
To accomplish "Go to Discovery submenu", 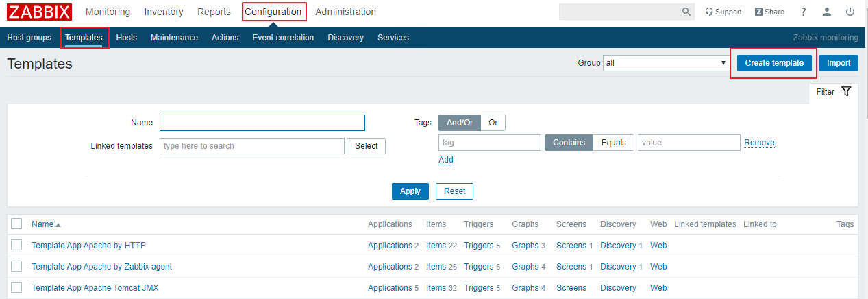I will coord(345,38).
